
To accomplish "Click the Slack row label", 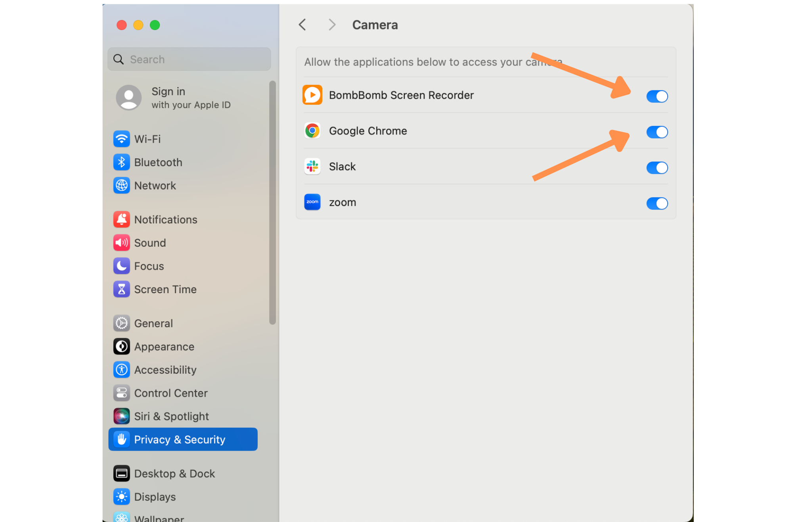I will click(x=342, y=167).
